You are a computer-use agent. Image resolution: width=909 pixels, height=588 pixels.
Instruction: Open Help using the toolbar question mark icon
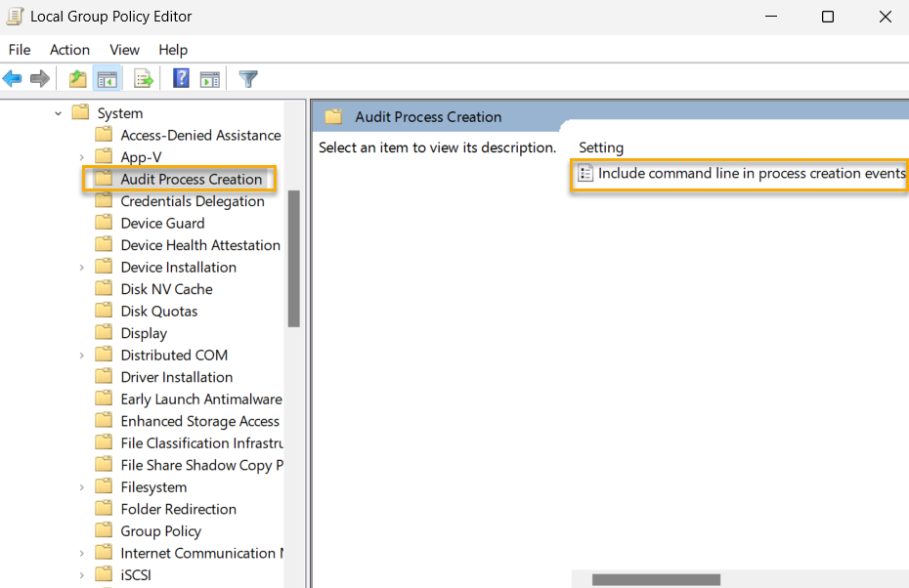(x=181, y=78)
